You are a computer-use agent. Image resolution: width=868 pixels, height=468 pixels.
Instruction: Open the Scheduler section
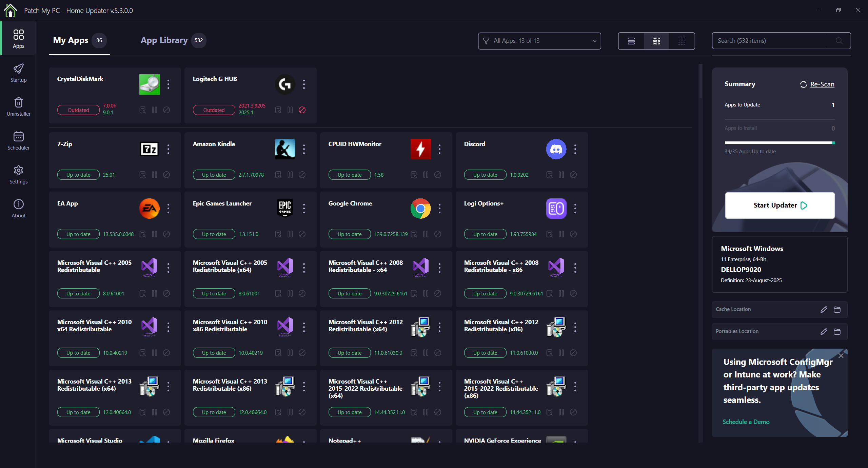coord(18,141)
